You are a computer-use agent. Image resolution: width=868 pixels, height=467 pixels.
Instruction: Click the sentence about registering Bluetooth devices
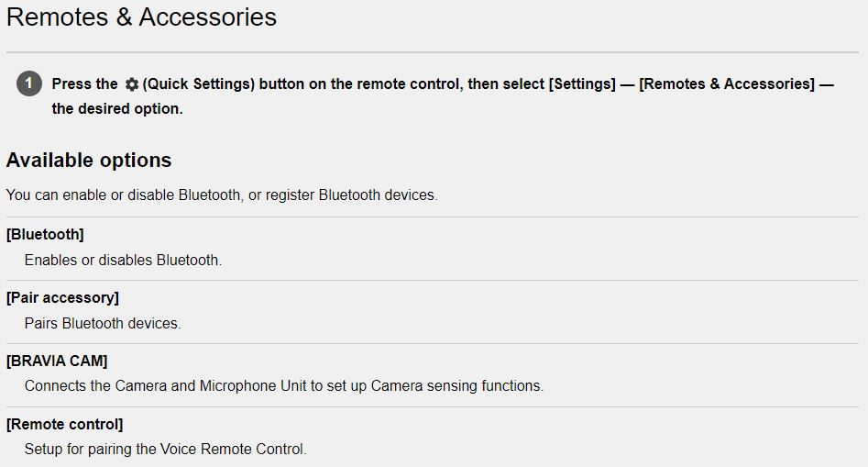(x=222, y=195)
